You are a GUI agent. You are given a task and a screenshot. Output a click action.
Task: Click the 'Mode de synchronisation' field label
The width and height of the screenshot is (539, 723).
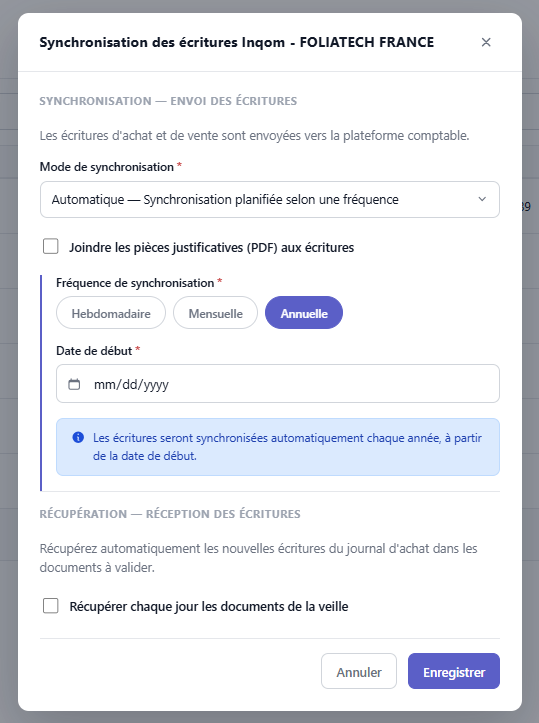107,167
